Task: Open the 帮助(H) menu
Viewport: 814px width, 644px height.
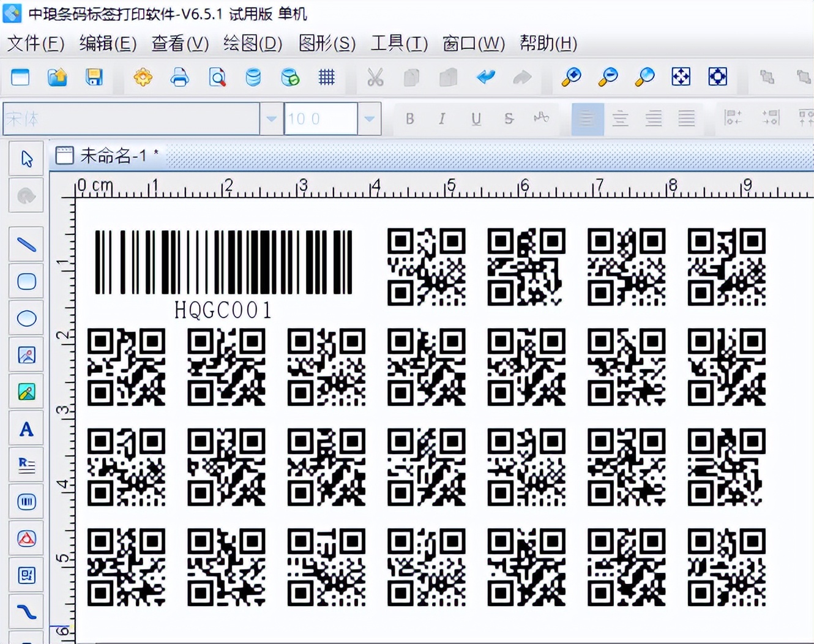Action: click(x=548, y=43)
